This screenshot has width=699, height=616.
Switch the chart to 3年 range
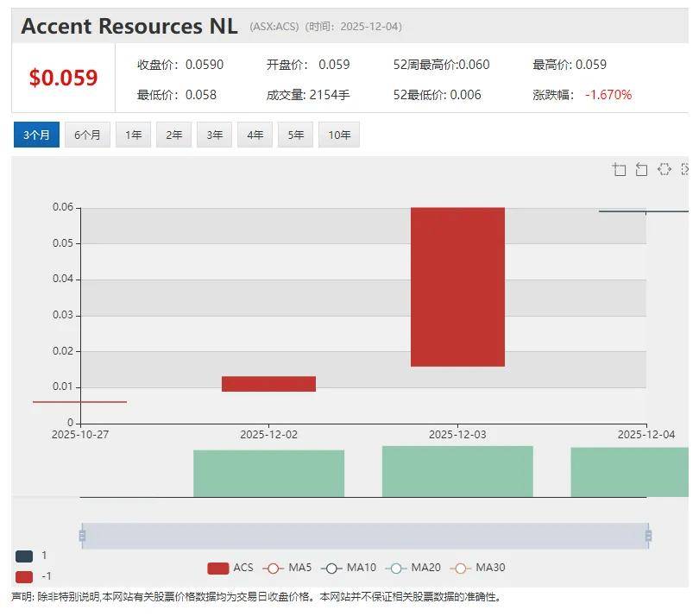215,135
